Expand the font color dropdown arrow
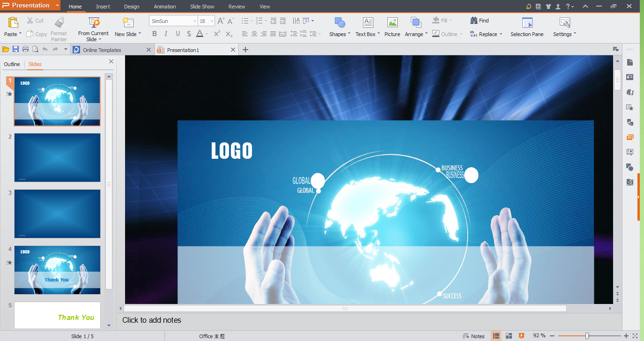 click(207, 34)
